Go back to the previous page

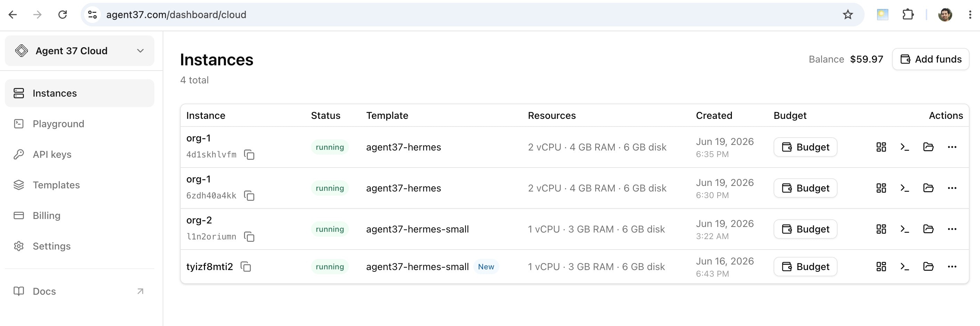tap(13, 15)
